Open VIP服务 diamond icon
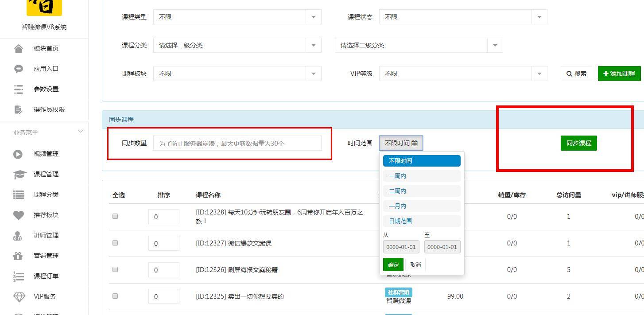 [19, 296]
